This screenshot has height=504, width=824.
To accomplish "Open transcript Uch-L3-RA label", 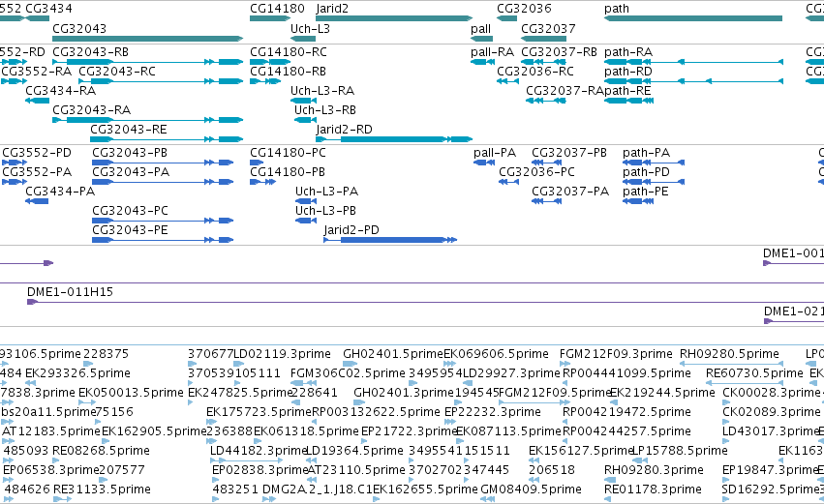I will point(322,91).
